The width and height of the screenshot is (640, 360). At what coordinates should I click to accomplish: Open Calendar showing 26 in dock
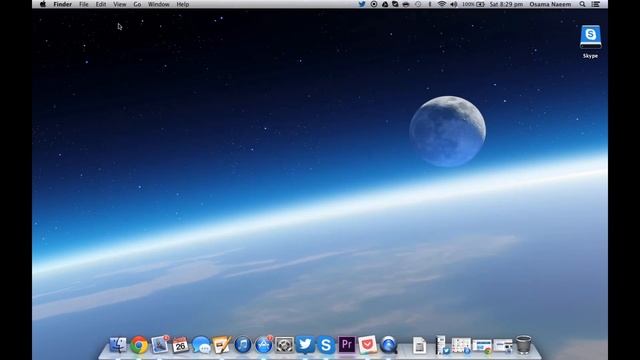click(180, 345)
